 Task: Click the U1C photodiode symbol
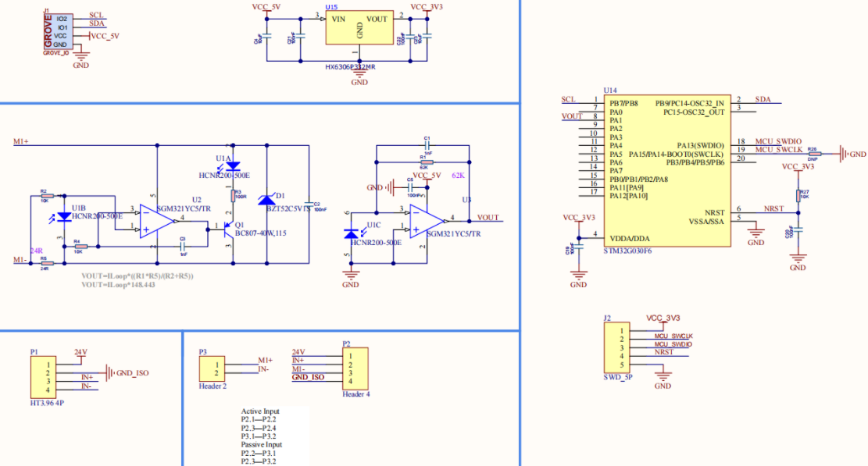coord(352,233)
